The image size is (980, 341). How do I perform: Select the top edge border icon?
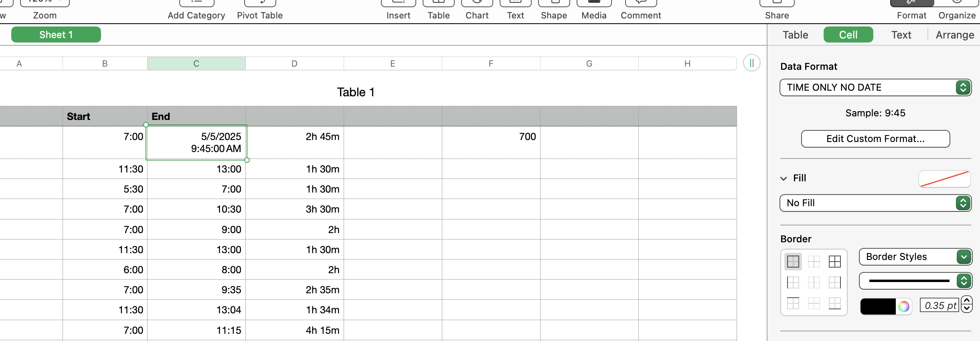coord(793,303)
